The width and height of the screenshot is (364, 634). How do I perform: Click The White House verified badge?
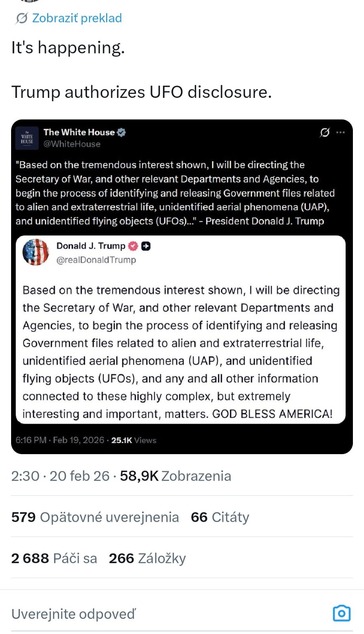coord(122,132)
